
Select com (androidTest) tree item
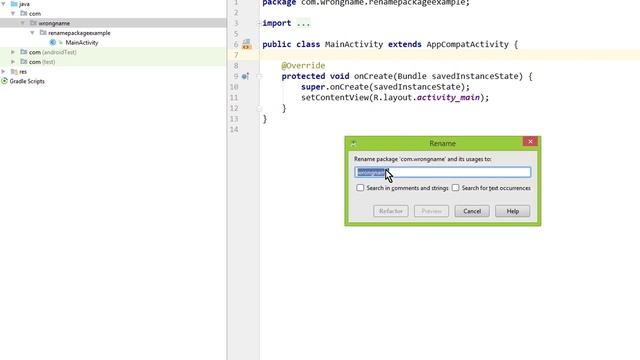tap(53, 52)
